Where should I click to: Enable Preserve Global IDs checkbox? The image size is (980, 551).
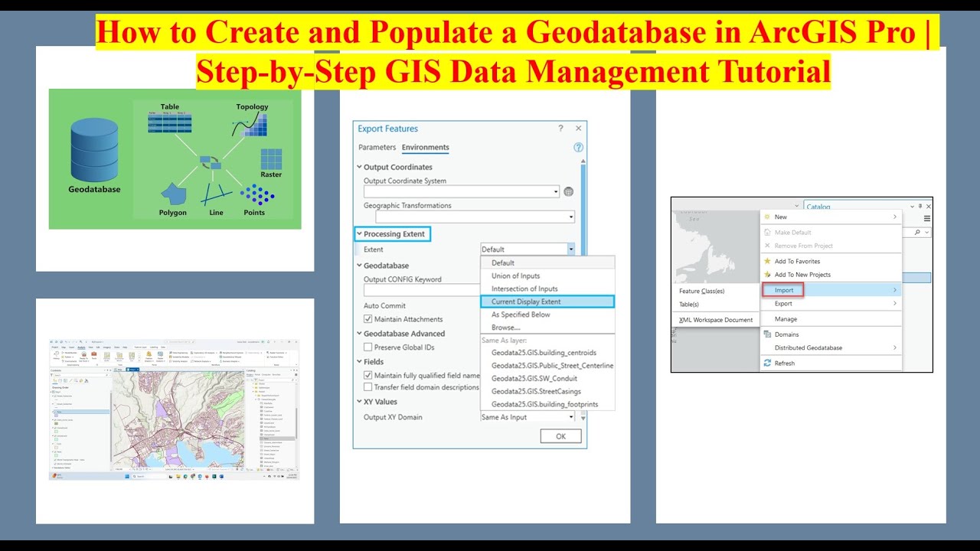click(x=368, y=347)
